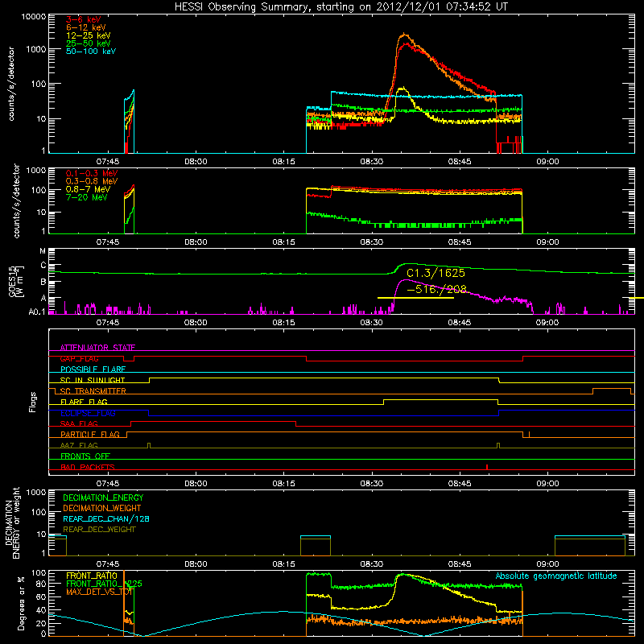Select the MAX_DET_VS_TOT legend label
Image resolution: width=644 pixels, height=644 pixels.
pyautogui.click(x=99, y=592)
